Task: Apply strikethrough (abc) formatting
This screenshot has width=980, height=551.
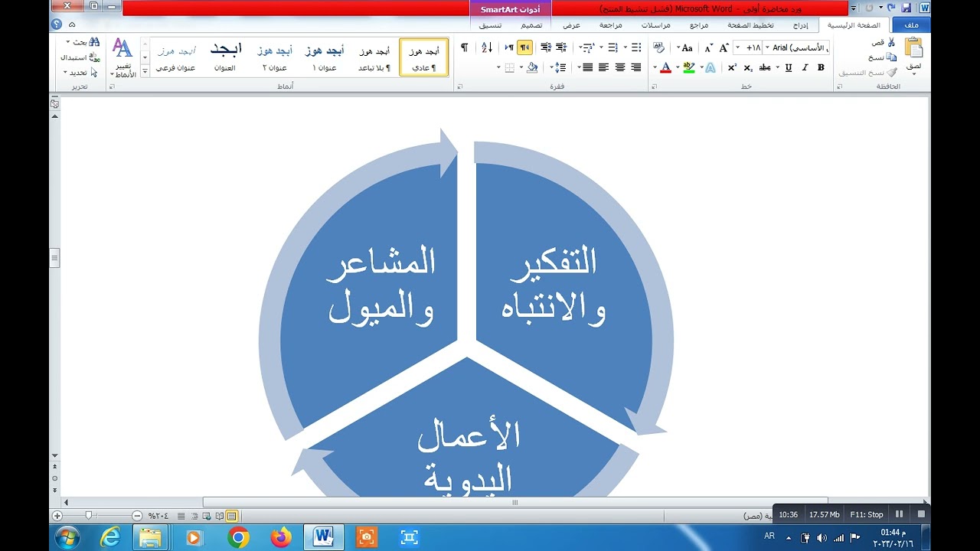Action: [765, 67]
